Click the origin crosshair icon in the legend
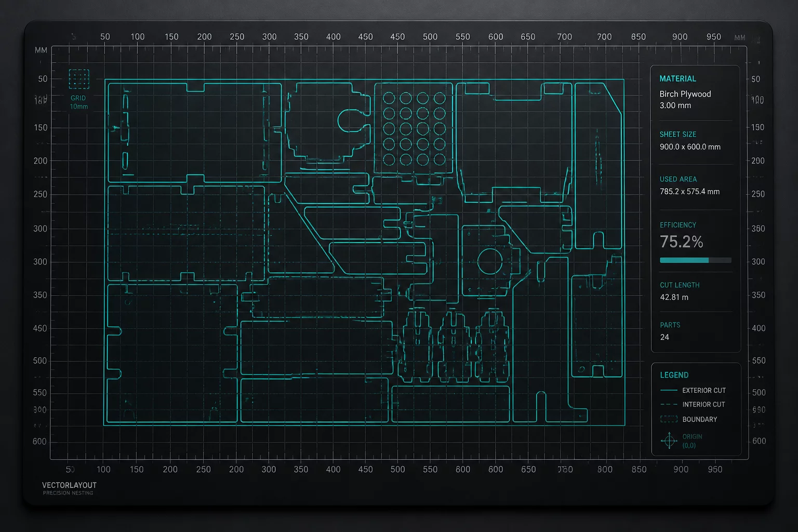 [x=669, y=441]
